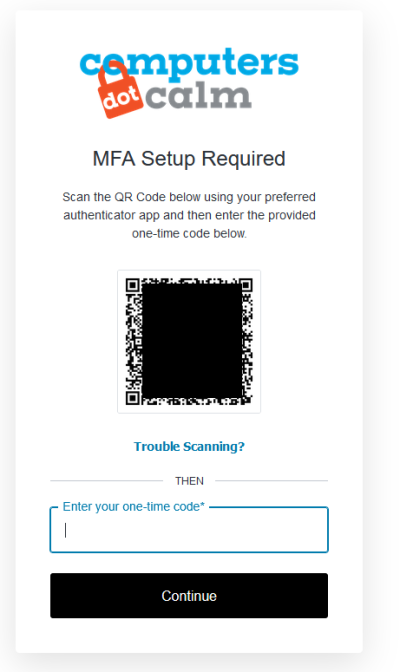400x672 pixels.
Task: Focus the one-time code input field
Action: (189, 531)
